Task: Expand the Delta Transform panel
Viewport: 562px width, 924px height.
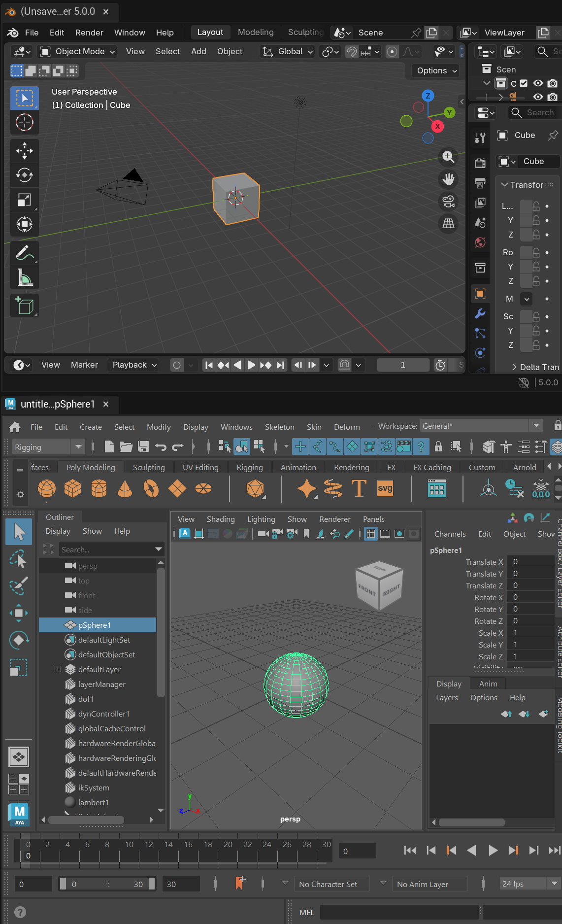Action: [x=514, y=367]
